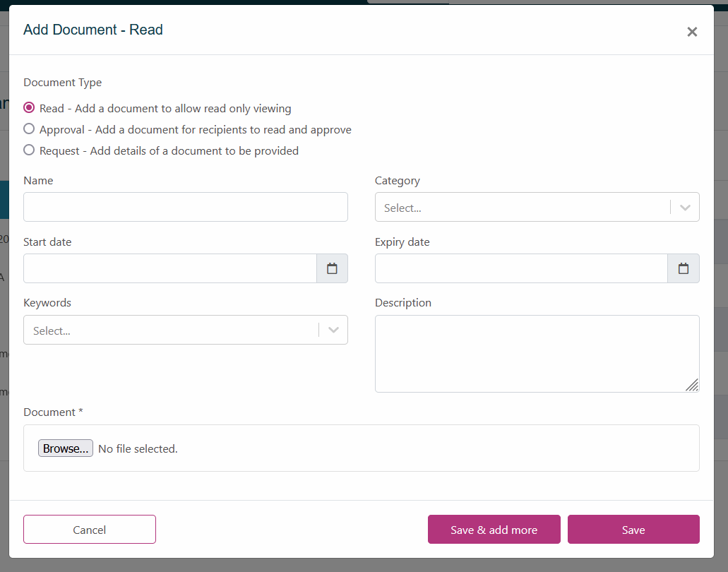728x572 pixels.
Task: Select the Read document type radio button
Action: click(x=29, y=108)
